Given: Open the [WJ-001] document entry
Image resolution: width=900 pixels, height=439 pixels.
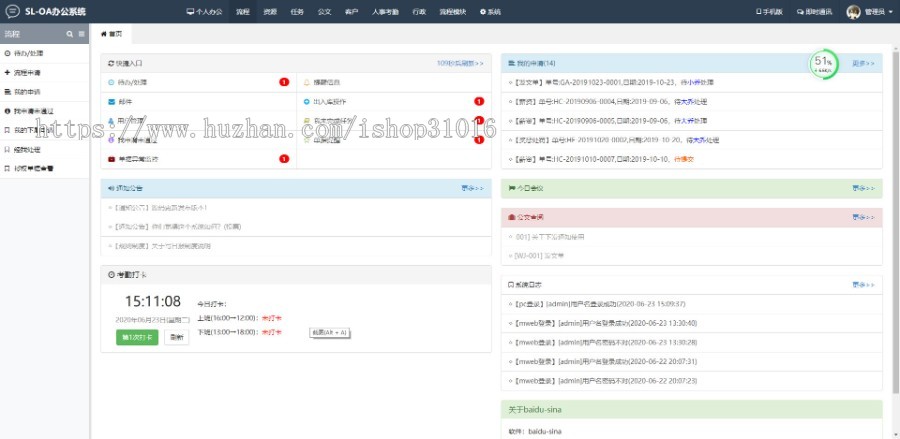Looking at the screenshot, I should coord(692,256).
